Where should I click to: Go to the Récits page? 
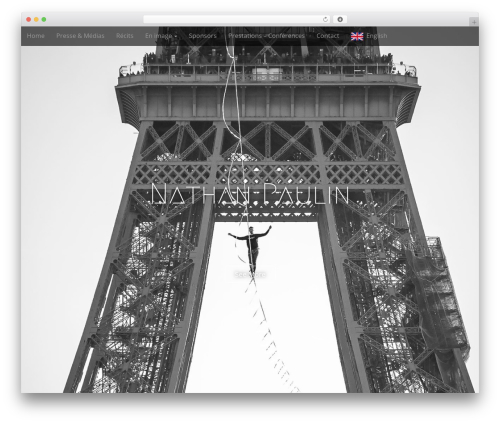point(125,36)
